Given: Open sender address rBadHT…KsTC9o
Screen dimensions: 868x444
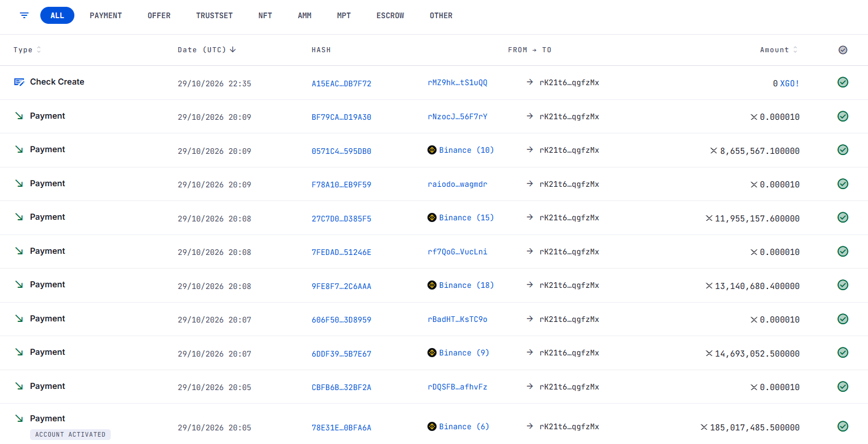Looking at the screenshot, I should tap(458, 320).
